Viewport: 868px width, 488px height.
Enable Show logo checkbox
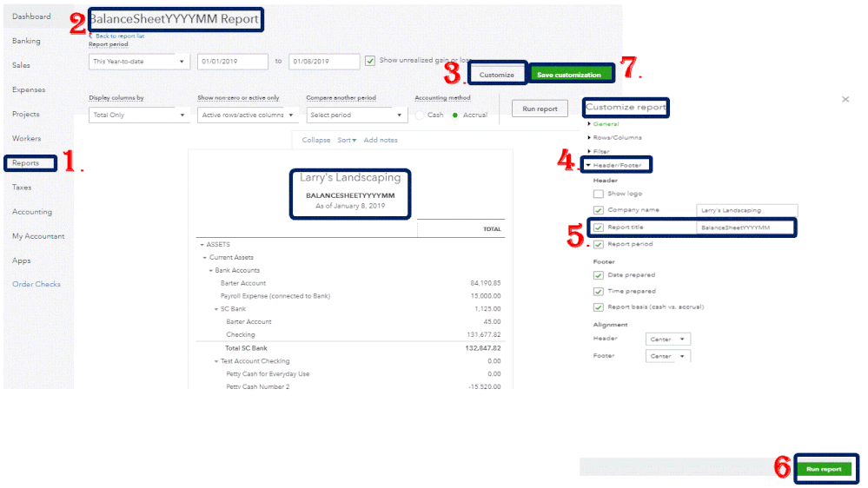[x=599, y=195]
